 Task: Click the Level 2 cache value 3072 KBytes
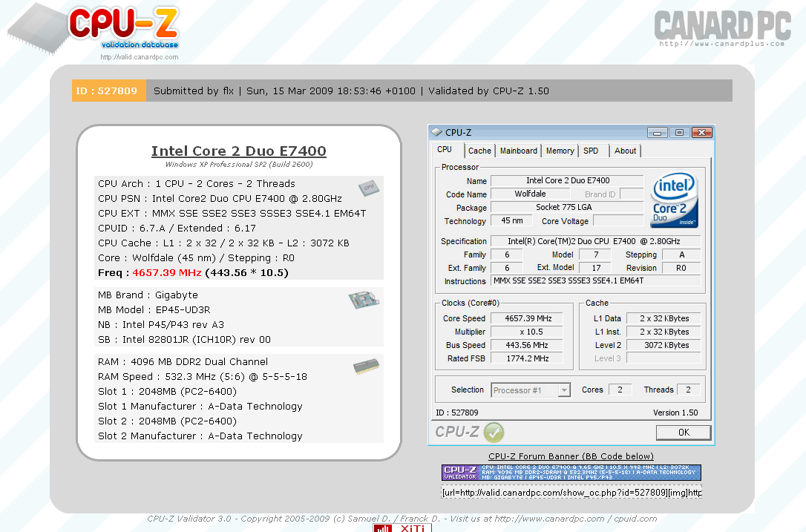coord(664,346)
